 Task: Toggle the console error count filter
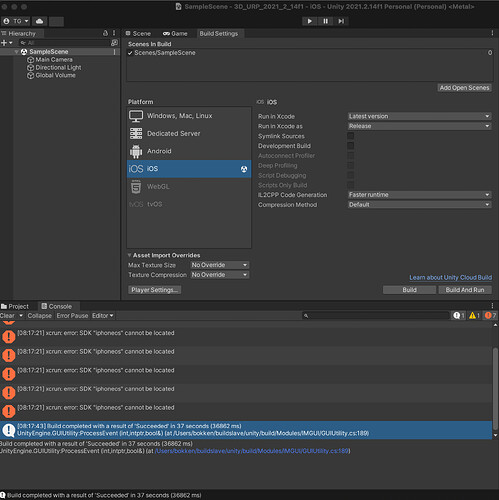tap(490, 315)
